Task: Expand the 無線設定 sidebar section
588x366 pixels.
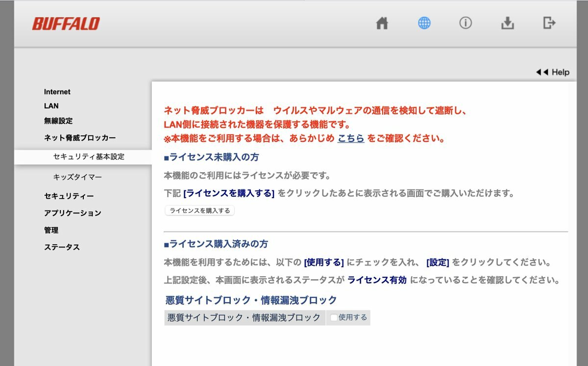Action: tap(58, 121)
